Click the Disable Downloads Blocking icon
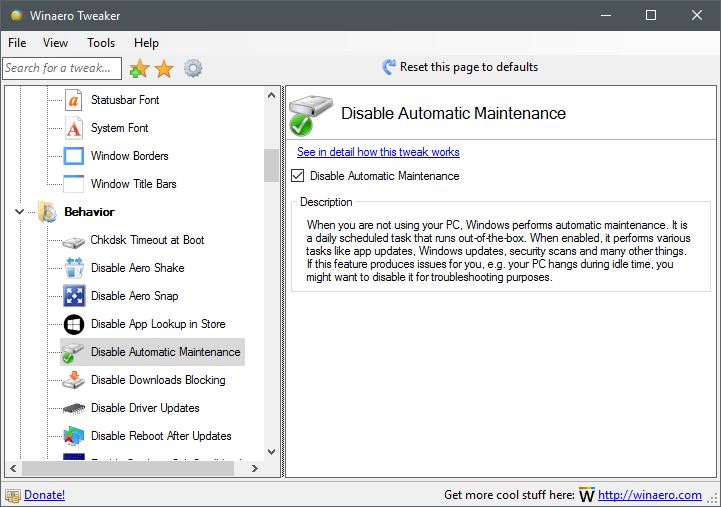 tap(74, 380)
